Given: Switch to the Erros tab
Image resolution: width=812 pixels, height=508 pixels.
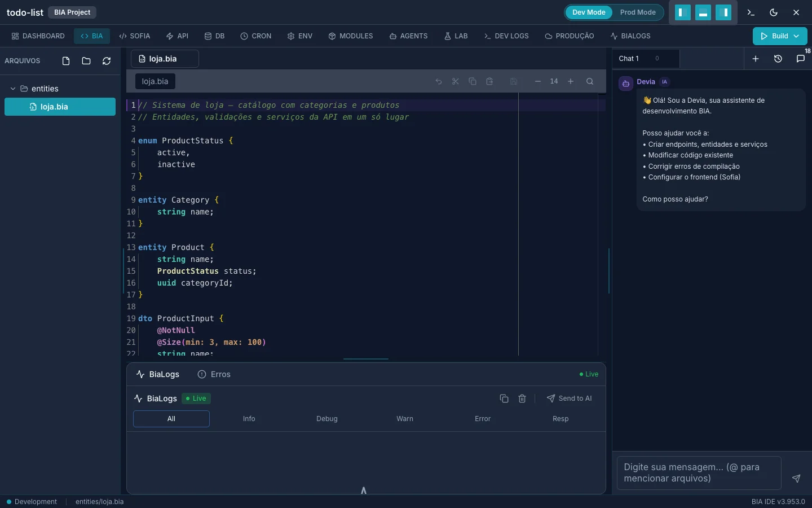Looking at the screenshot, I should click(x=214, y=374).
